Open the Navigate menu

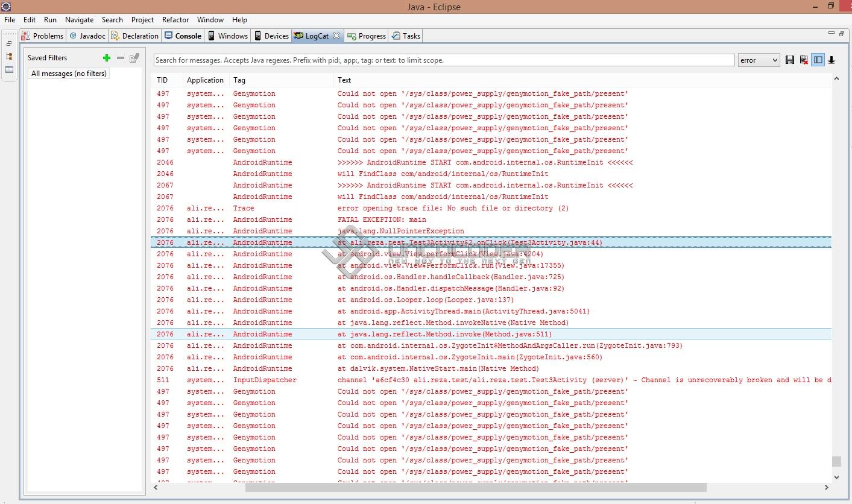79,19
